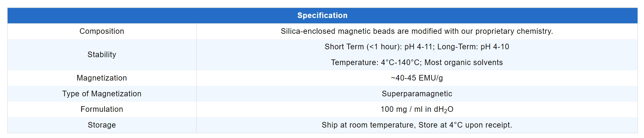Click the silica-enclosed magnetic beads description
Viewport: 644px width, 138px height.
(417, 31)
